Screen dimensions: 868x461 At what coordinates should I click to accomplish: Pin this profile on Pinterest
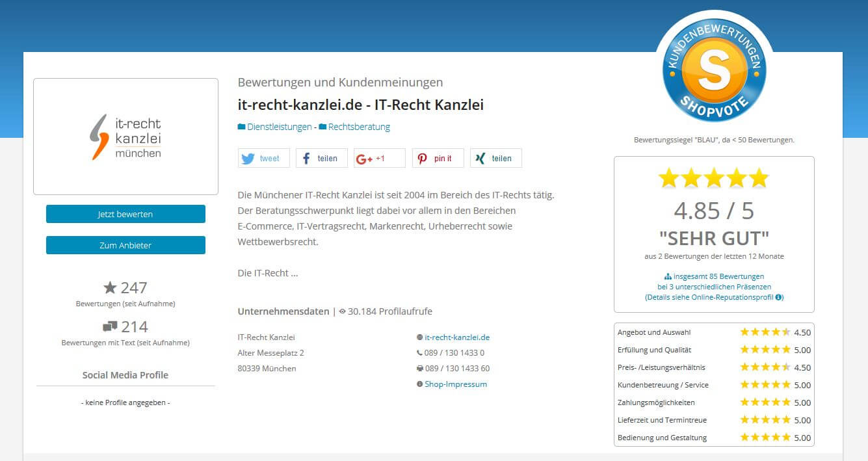tap(422, 157)
